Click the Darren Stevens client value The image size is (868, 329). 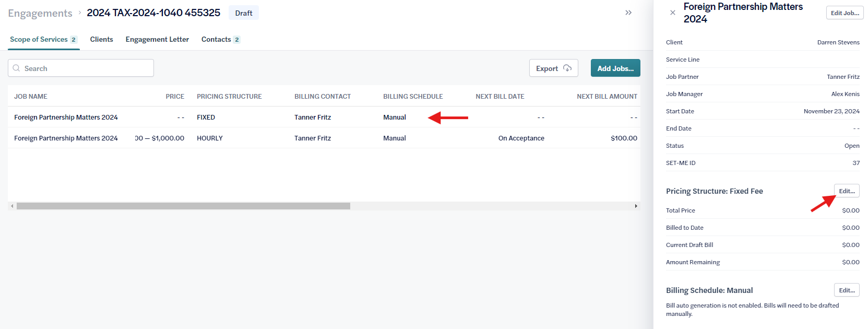tap(838, 42)
